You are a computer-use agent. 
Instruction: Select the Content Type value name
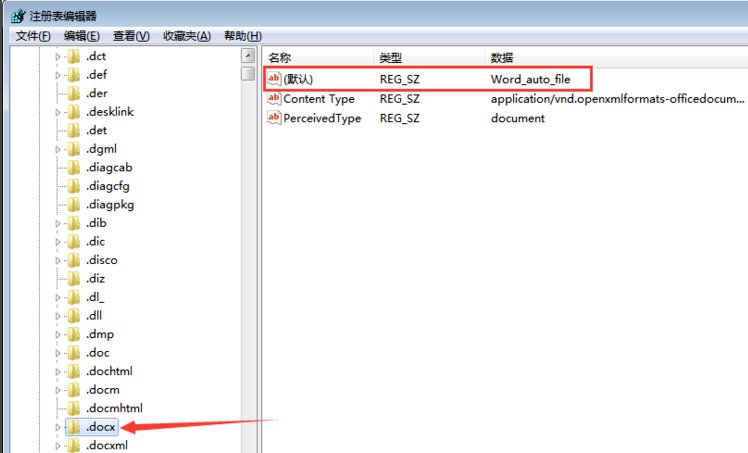(x=319, y=99)
